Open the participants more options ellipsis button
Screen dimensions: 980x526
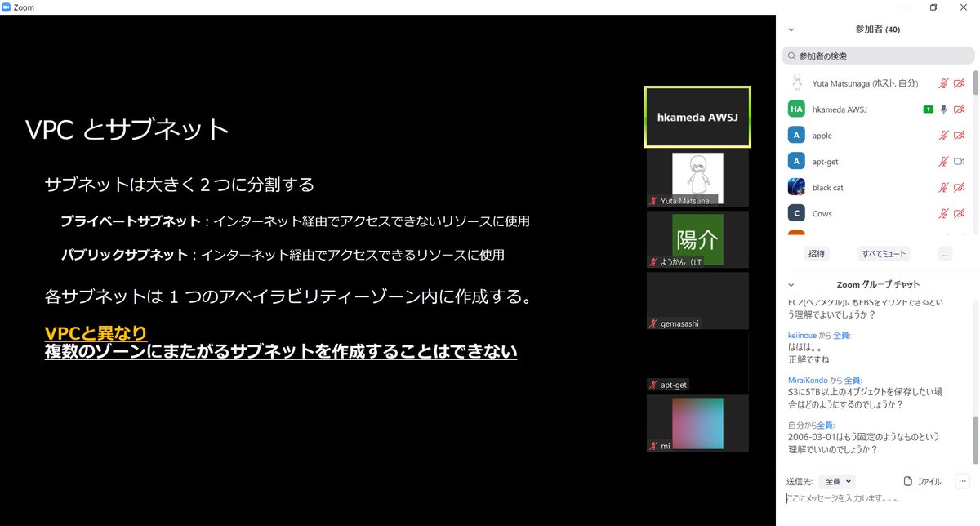click(945, 254)
